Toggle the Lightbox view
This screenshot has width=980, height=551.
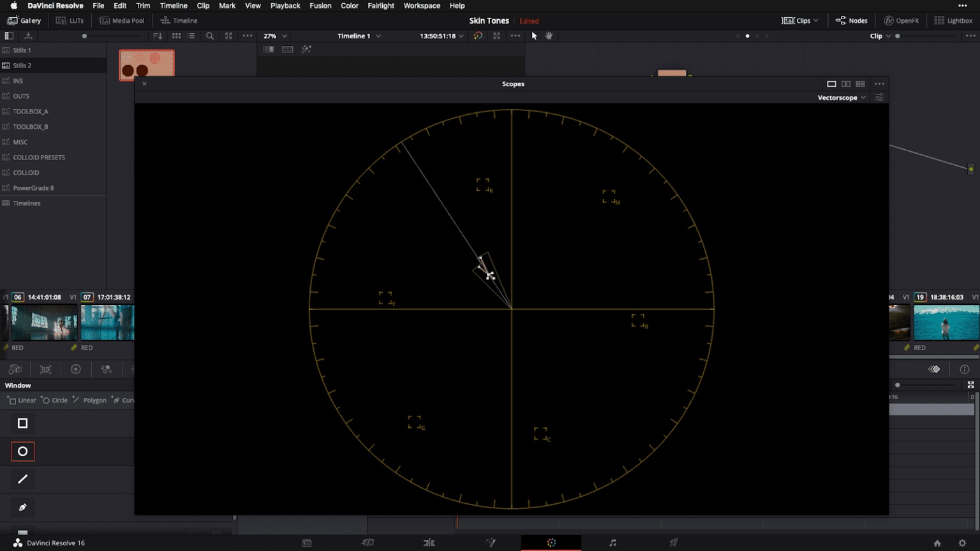coord(953,20)
